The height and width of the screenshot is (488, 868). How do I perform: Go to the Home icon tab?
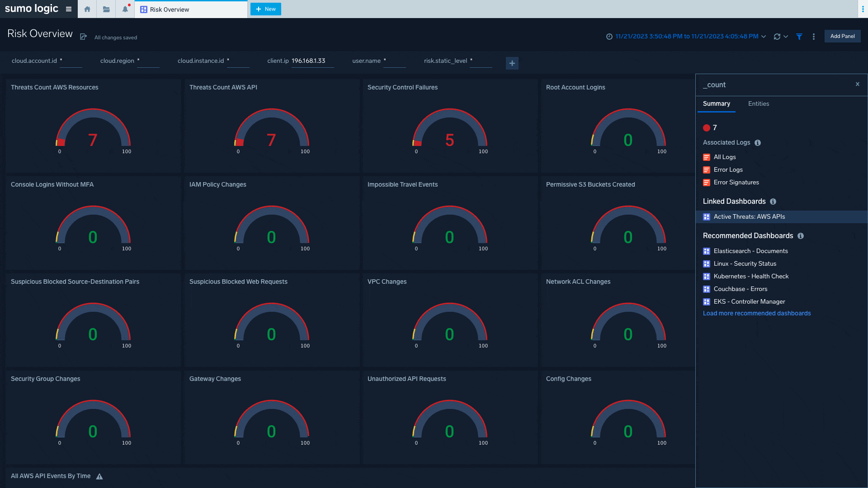[87, 9]
